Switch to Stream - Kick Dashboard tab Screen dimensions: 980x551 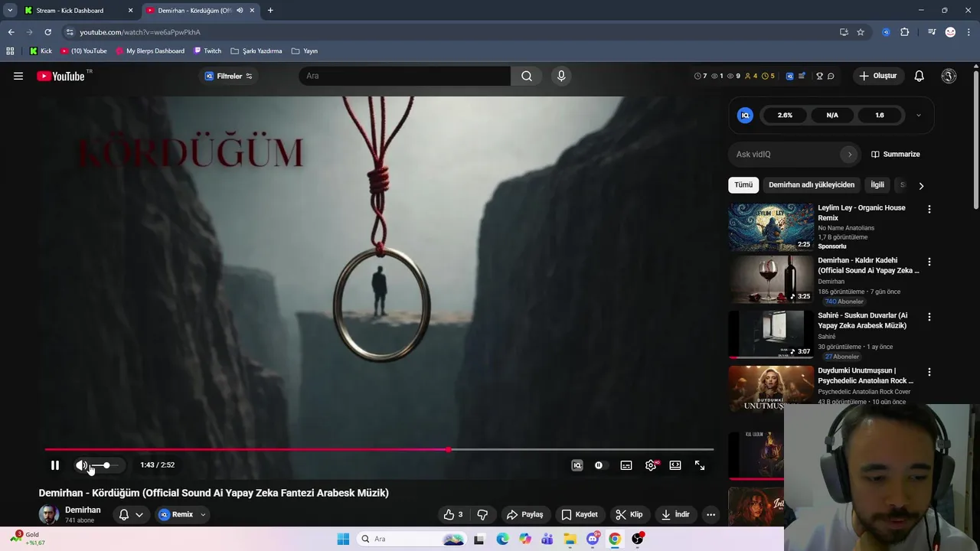click(x=77, y=11)
